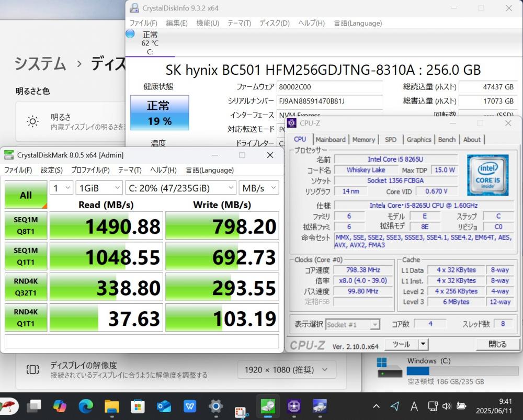Open network status tray icon
This screenshot has width=523, height=420.
click(433, 406)
